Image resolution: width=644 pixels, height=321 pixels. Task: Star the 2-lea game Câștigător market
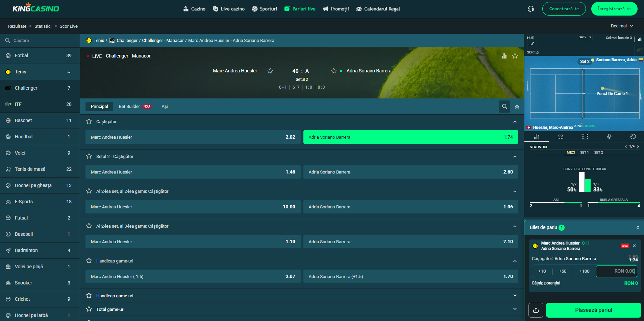point(89,191)
